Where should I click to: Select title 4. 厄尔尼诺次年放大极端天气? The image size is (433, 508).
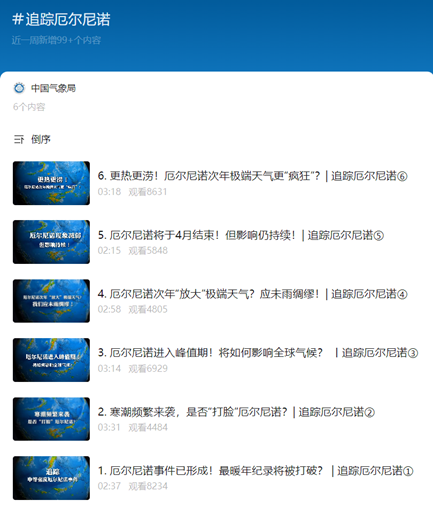click(253, 294)
